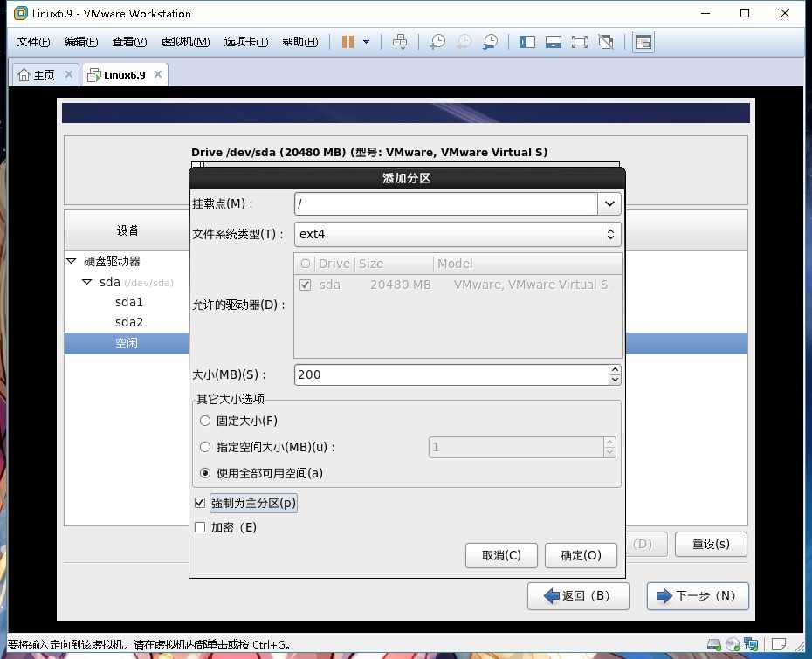Open the 查看(V) menu
This screenshot has height=659, width=812.
click(x=129, y=42)
